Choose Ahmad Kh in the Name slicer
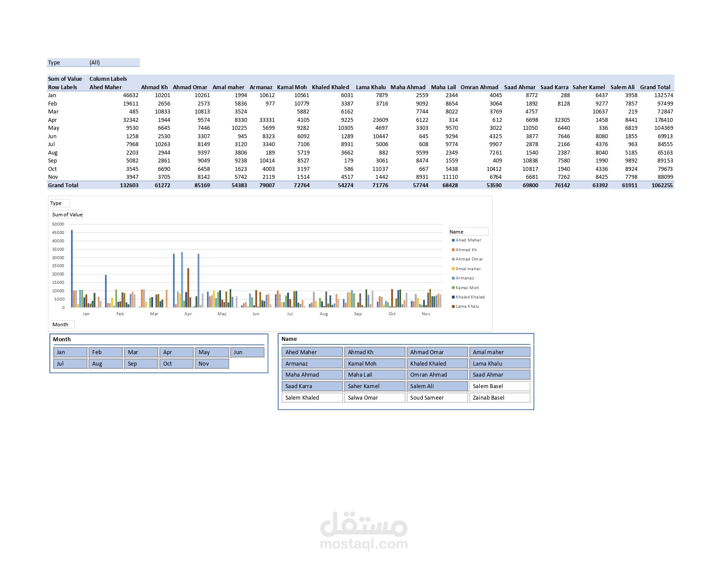The height and width of the screenshot is (563, 728). [375, 352]
